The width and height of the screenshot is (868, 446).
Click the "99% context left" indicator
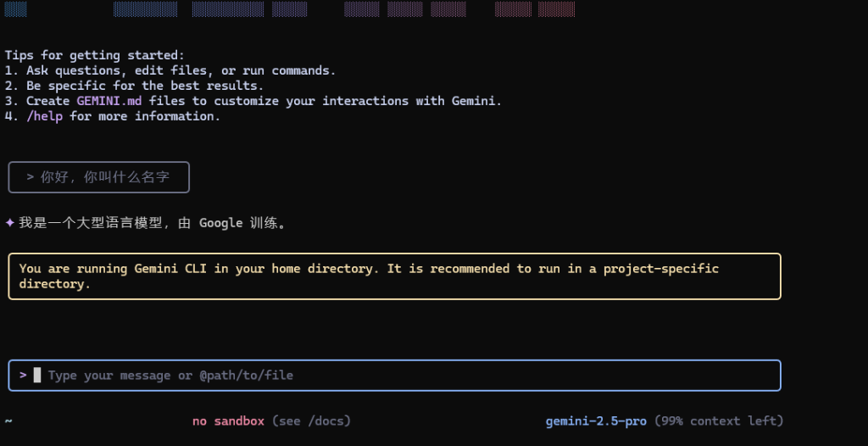(x=719, y=421)
